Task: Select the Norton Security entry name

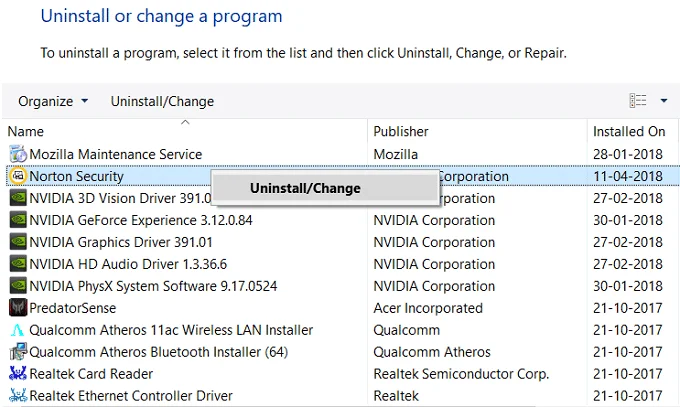Action: pos(76,176)
